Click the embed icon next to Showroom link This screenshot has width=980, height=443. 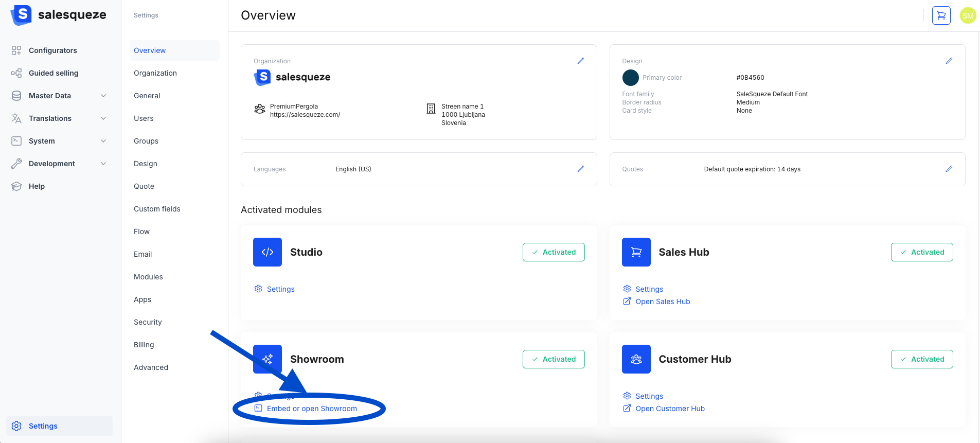tap(258, 408)
